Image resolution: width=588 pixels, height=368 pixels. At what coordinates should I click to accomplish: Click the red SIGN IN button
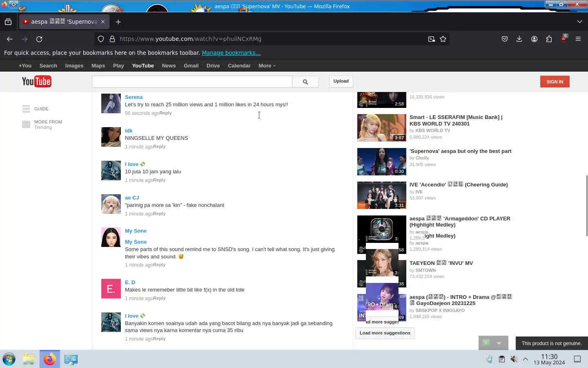pos(555,82)
